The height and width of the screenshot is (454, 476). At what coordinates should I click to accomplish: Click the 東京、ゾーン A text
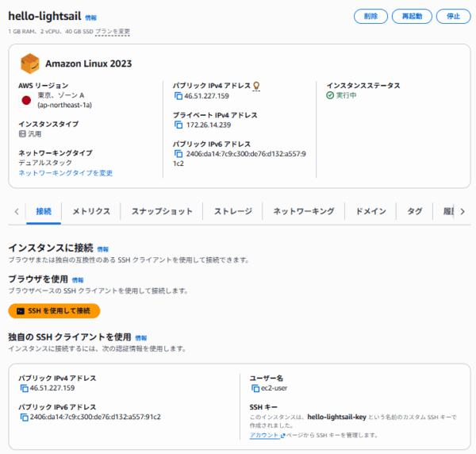tap(61, 95)
